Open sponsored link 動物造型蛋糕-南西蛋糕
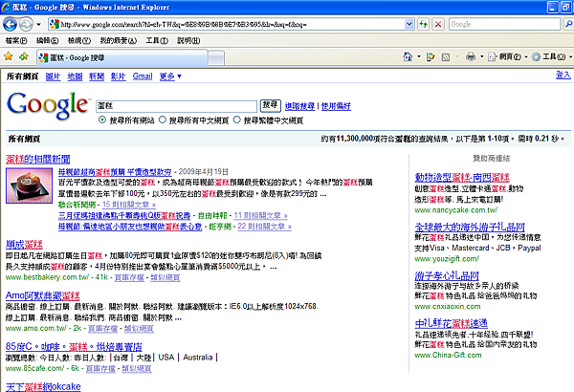This screenshot has height=392, width=574. [x=462, y=178]
